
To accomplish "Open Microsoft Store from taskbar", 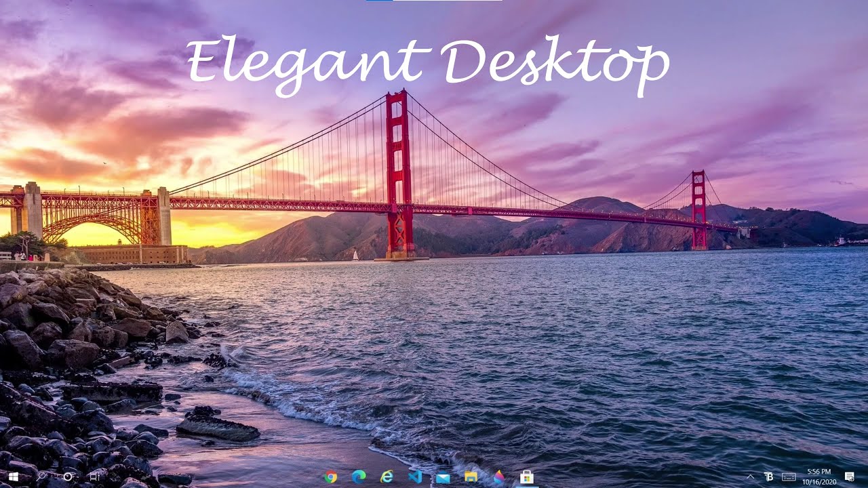I will [527, 477].
